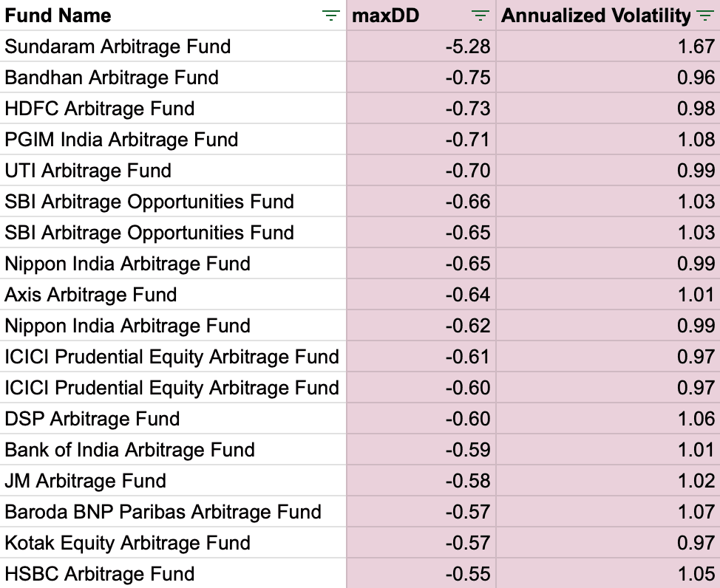
Task: Open the maxDD column filter icon
Action: 480,16
